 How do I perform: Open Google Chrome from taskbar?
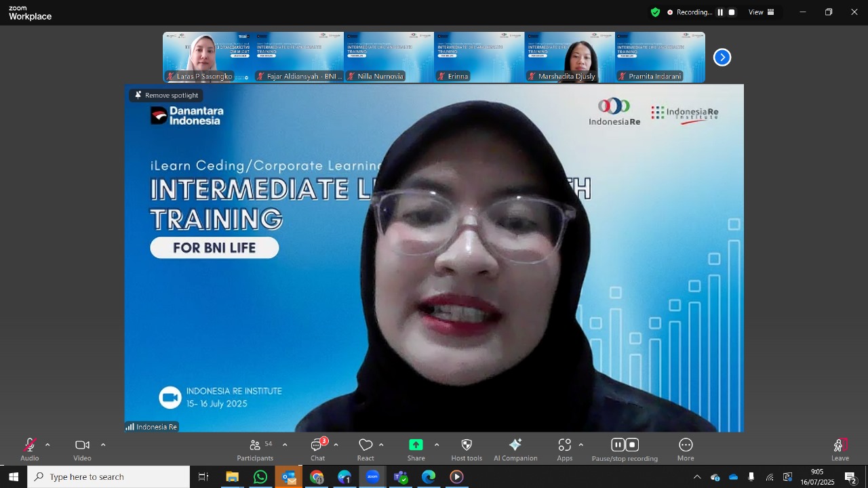317,477
